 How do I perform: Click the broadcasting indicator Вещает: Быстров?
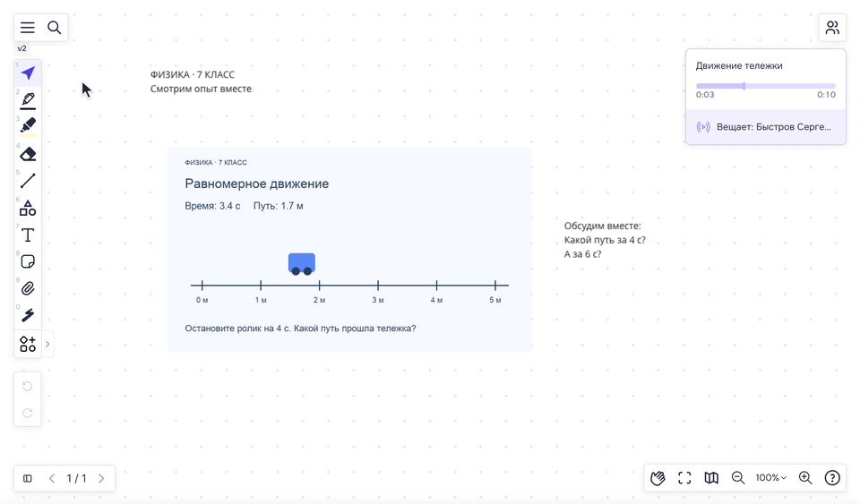pos(766,127)
